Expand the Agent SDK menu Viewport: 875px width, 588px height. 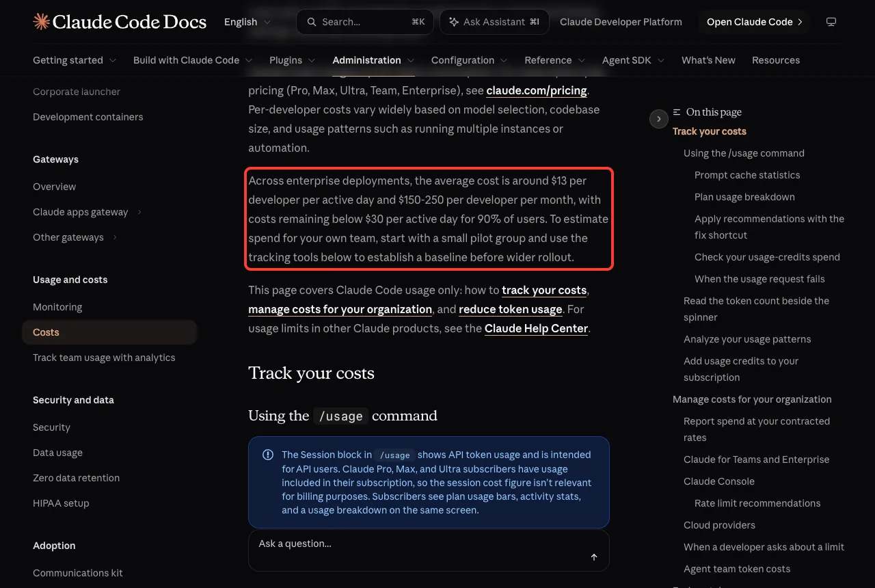pos(634,60)
